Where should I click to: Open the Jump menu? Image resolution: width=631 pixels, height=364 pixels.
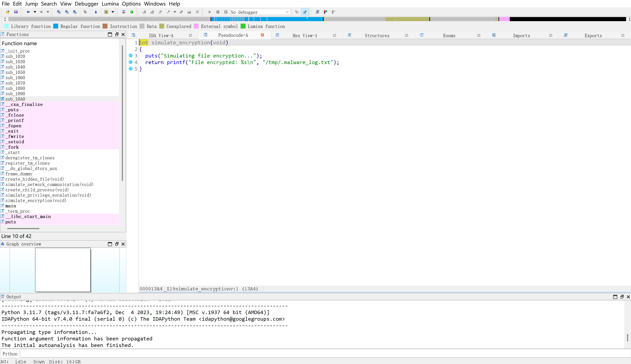[31, 4]
